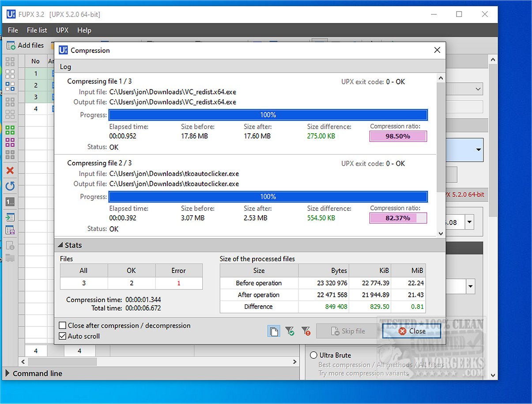Viewport: 532px width, 404px height.
Task: Click the Skip file button
Action: point(347,331)
